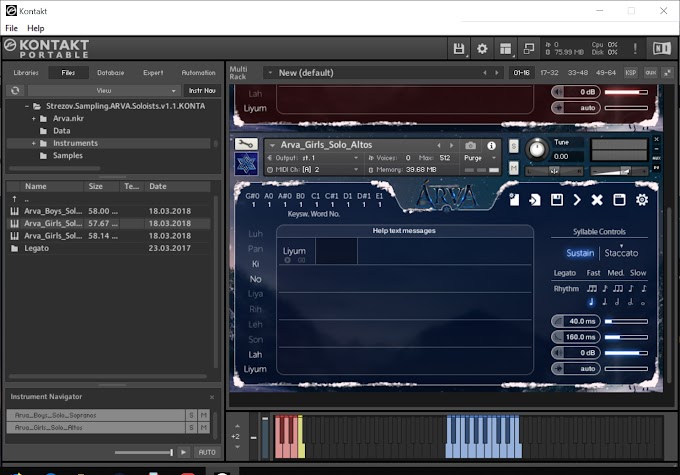Click the NI logo button
The width and height of the screenshot is (680, 475).
click(x=661, y=48)
